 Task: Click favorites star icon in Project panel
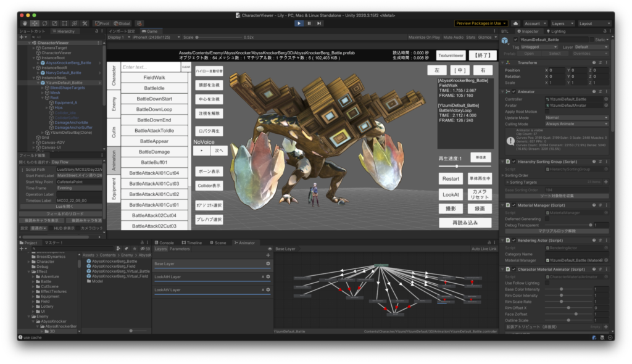click(135, 249)
